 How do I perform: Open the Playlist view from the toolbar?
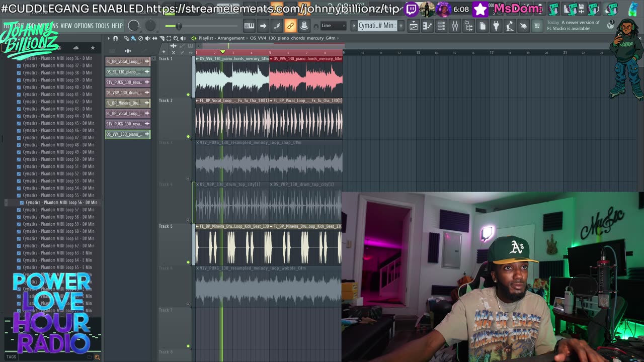pos(414,26)
